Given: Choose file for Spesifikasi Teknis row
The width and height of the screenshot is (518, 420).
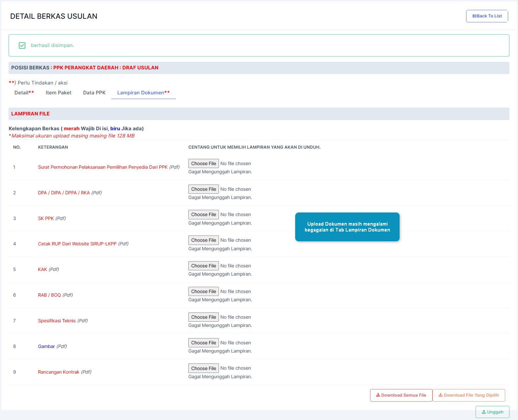Looking at the screenshot, I should click(203, 317).
